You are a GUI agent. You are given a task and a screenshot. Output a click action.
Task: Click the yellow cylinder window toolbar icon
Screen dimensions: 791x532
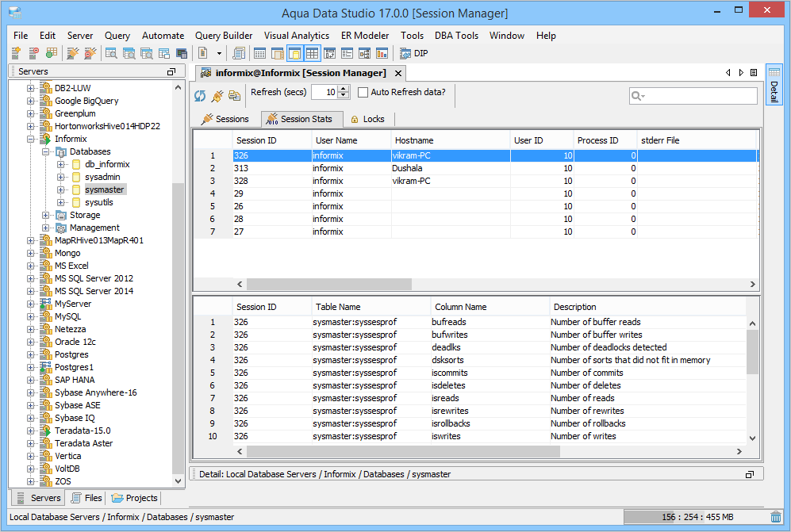click(294, 53)
